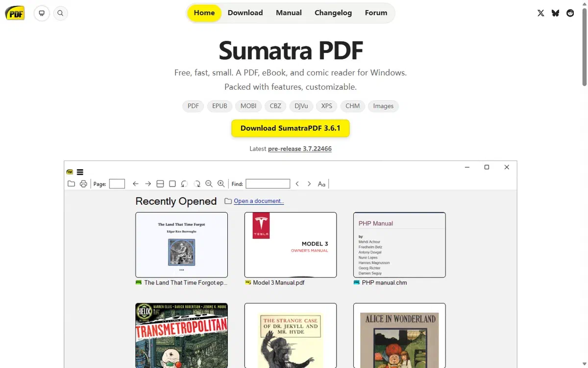Screen dimensions: 588x368
Task: Click the CBZ format tag
Action: point(275,106)
